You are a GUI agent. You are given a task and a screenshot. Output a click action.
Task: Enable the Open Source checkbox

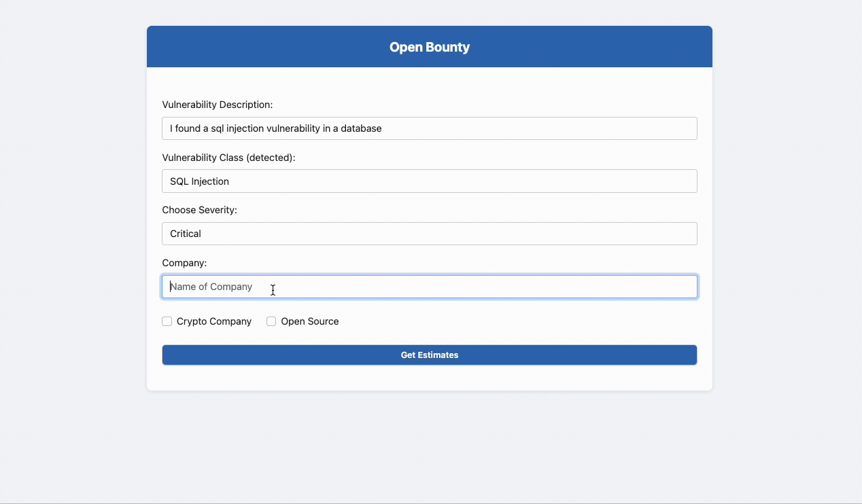click(271, 321)
